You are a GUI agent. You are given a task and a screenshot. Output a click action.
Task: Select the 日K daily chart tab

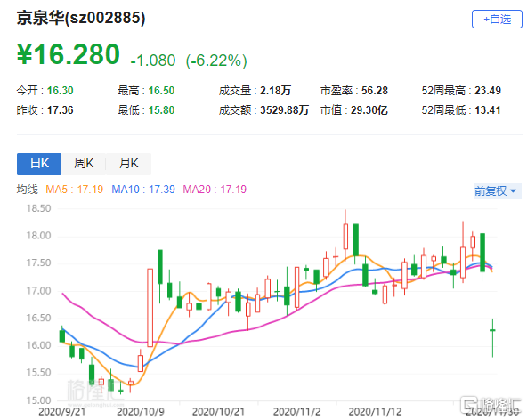coord(39,164)
